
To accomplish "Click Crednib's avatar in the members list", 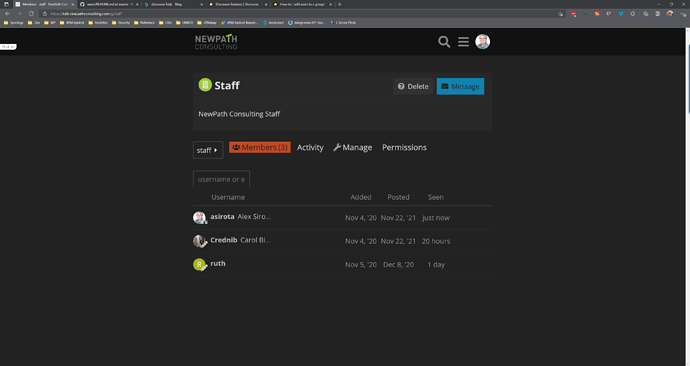I will (199, 241).
